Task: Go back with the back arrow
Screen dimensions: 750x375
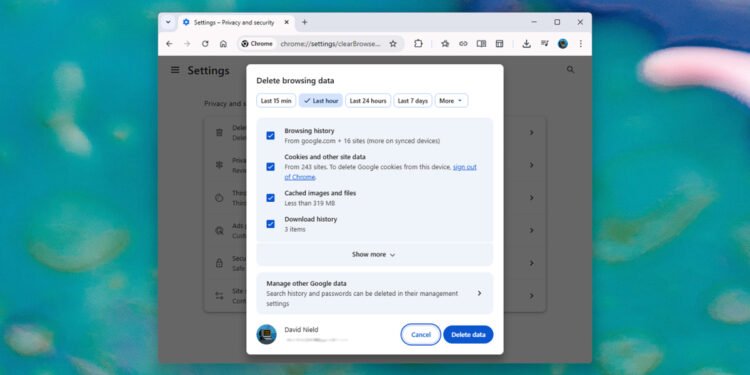Action: (169, 44)
